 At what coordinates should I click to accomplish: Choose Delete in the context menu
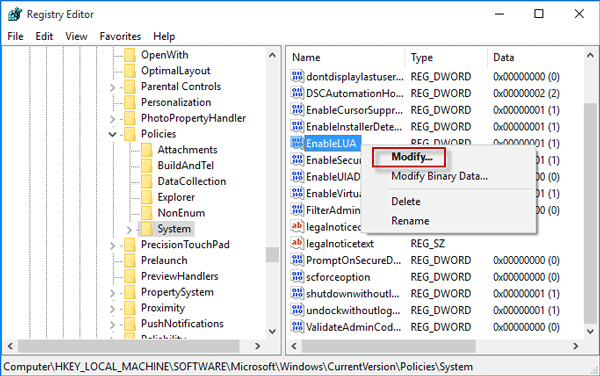406,202
